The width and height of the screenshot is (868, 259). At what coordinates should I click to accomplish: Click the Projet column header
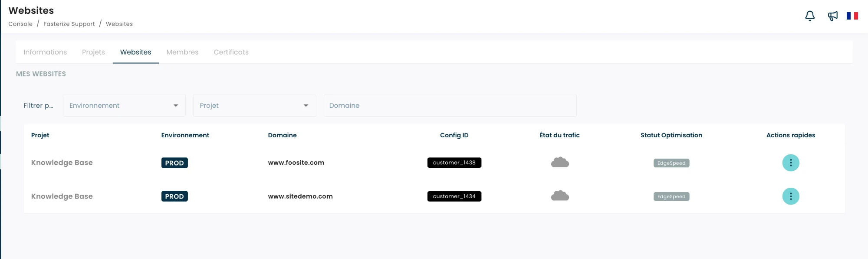40,135
